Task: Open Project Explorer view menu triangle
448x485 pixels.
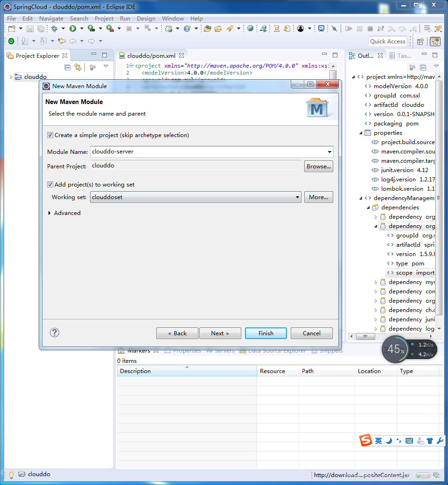Action: point(106,66)
